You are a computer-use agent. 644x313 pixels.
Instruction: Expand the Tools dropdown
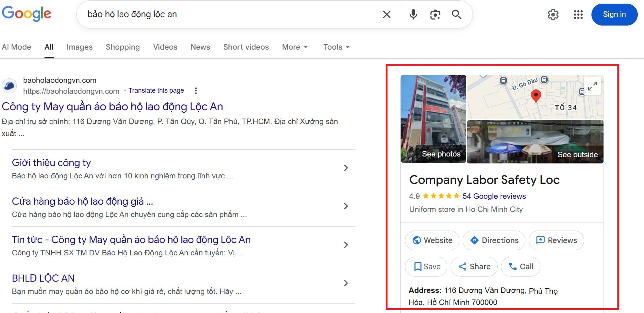[336, 47]
